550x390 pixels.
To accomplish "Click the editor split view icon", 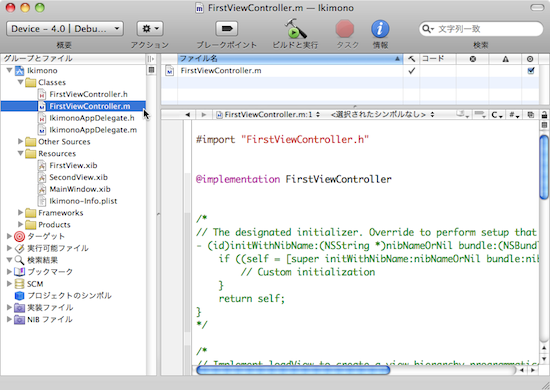I will [x=544, y=125].
